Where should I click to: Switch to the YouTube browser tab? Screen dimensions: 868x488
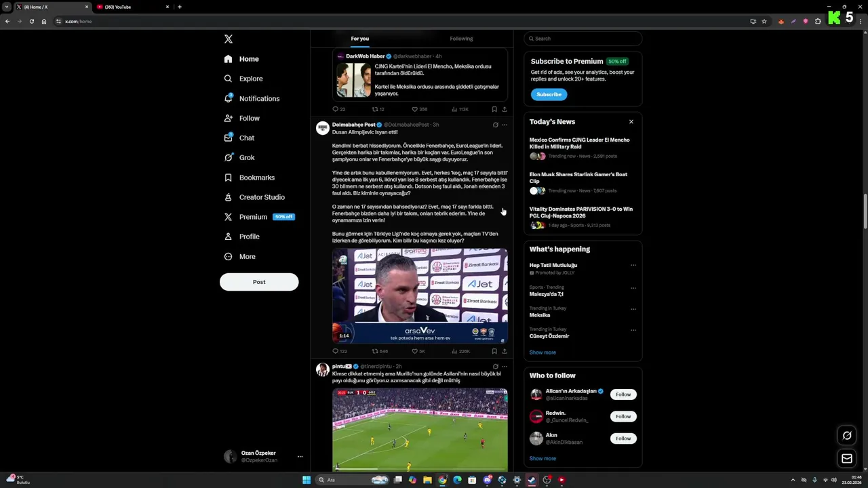pos(132,7)
